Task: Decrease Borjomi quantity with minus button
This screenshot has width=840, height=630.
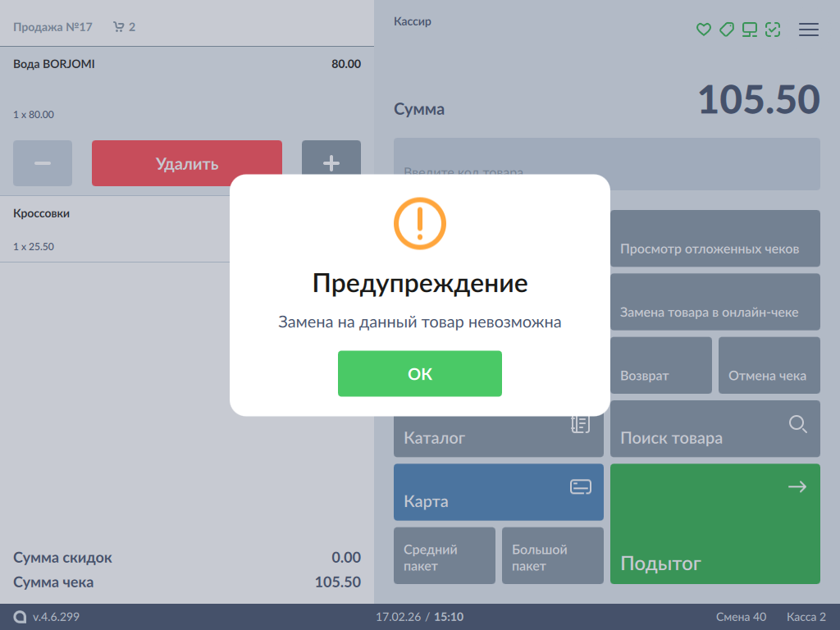Action: click(43, 163)
